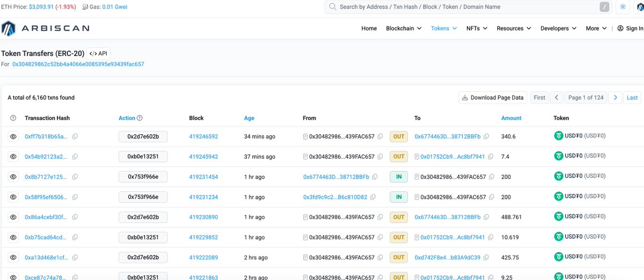Viewport: 644px width, 280px height.
Task: Copy transaction hash 0xb75cad64cd
Action: (75, 238)
